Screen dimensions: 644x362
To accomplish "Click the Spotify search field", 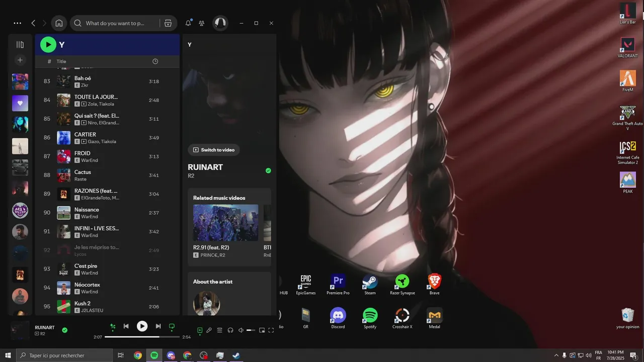I will pyautogui.click(x=115, y=23).
